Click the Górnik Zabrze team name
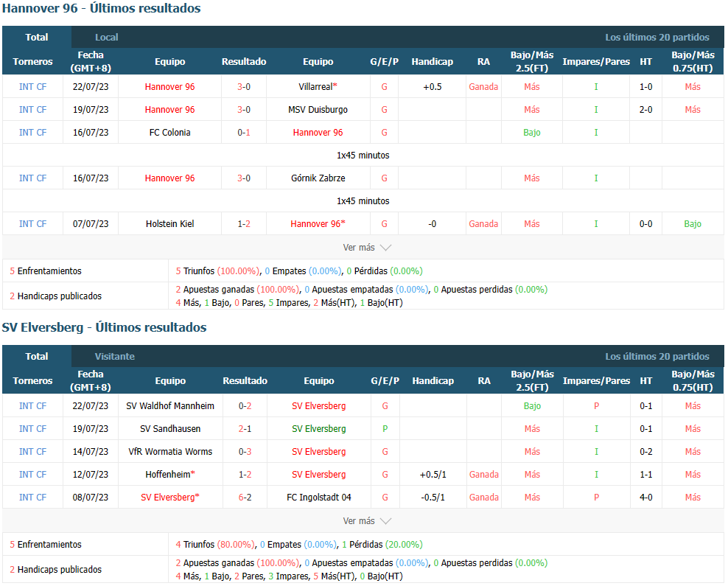728x586 pixels. coord(318,178)
